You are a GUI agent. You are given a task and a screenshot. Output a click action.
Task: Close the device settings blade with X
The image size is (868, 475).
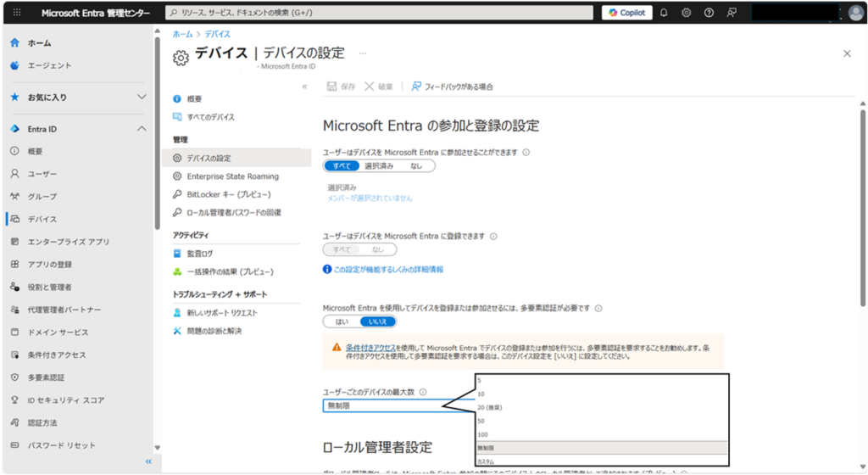click(x=846, y=53)
